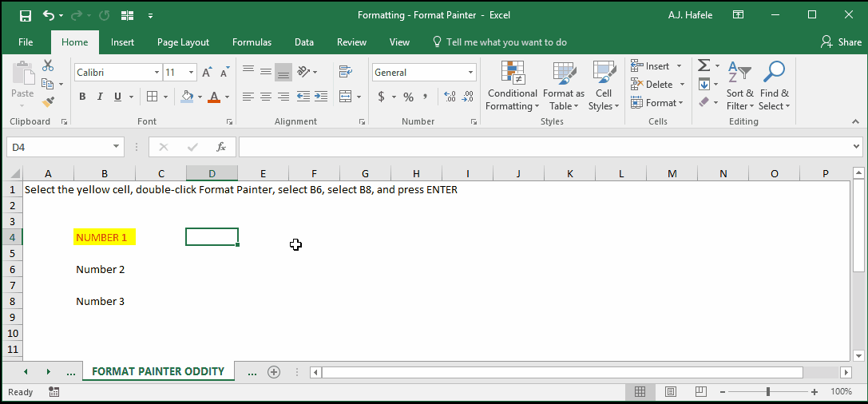This screenshot has height=404, width=868.
Task: Toggle Underline formatting
Action: click(117, 97)
